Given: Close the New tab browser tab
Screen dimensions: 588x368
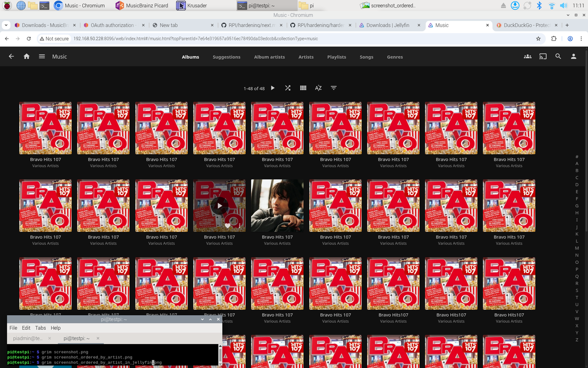Looking at the screenshot, I should pyautogui.click(x=212, y=25).
